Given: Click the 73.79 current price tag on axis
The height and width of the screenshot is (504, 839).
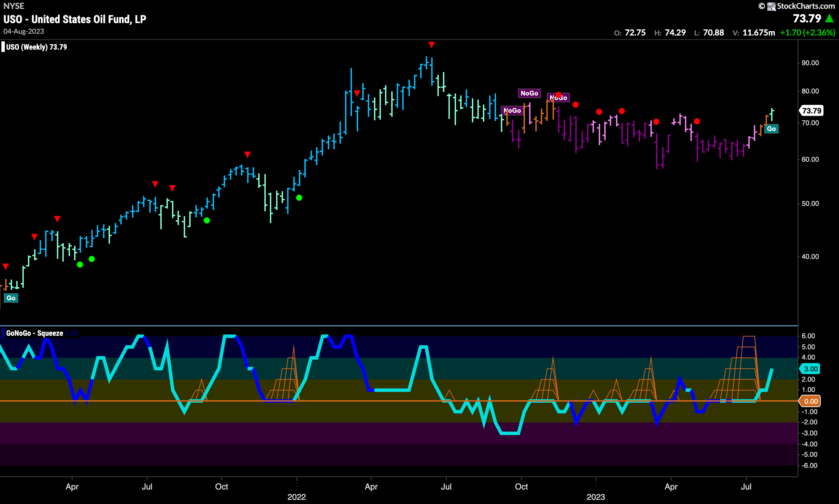Looking at the screenshot, I should tap(811, 111).
